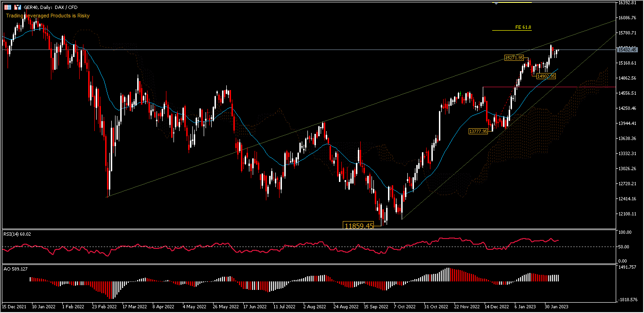Click the 13777.95 price label
The width and height of the screenshot is (644, 313).
pos(478,132)
